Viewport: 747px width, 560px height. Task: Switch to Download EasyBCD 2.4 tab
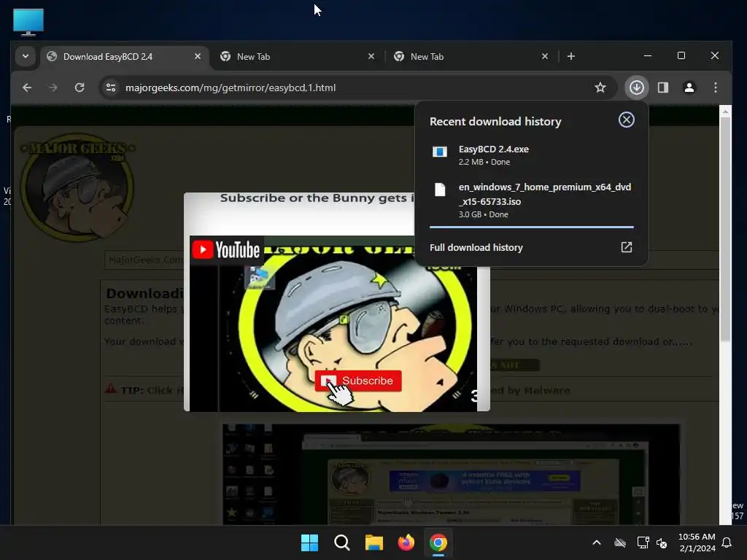coord(124,57)
